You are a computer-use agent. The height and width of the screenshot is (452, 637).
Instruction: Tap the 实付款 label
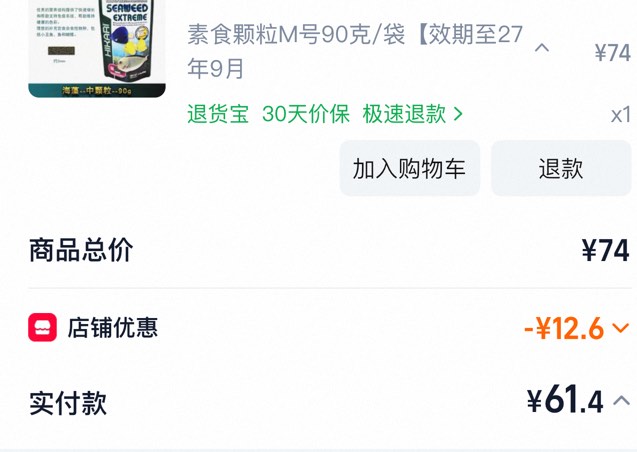68,402
